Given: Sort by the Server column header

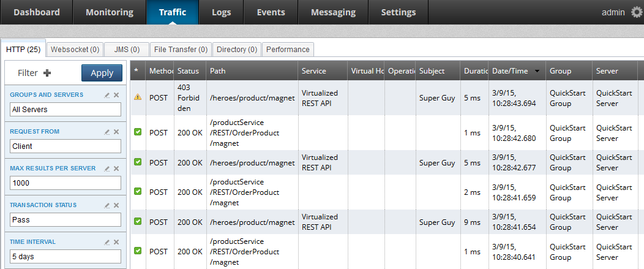Looking at the screenshot, I should (x=615, y=70).
